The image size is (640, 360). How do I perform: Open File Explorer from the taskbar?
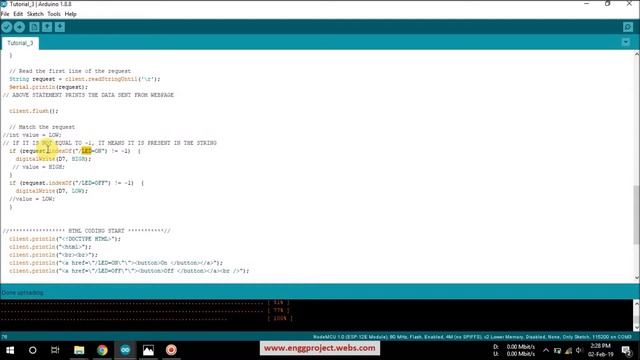(79, 350)
